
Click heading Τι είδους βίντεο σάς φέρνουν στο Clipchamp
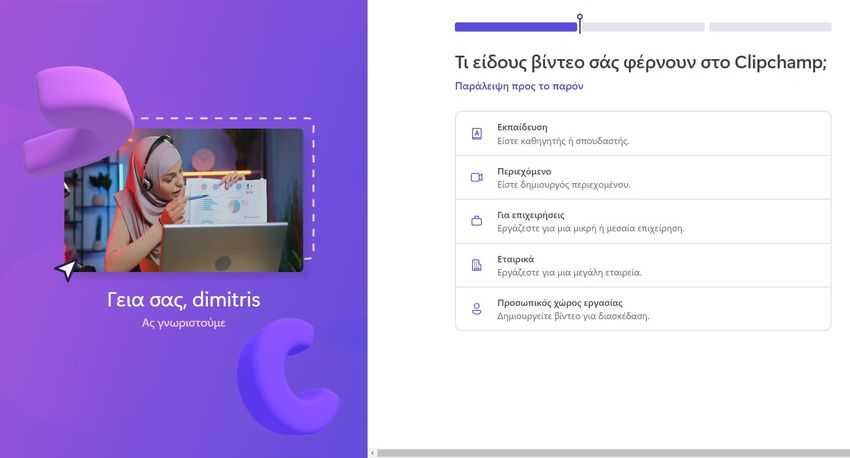(x=641, y=63)
